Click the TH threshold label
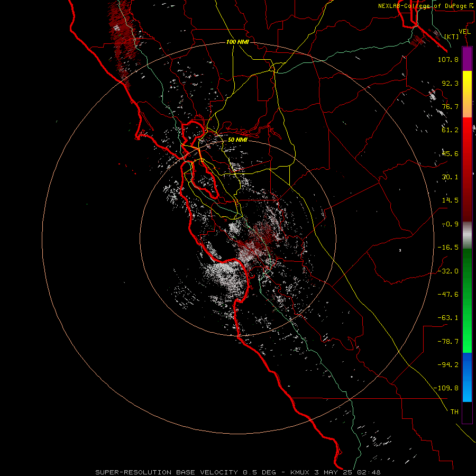476x476 pixels. pyautogui.click(x=454, y=412)
